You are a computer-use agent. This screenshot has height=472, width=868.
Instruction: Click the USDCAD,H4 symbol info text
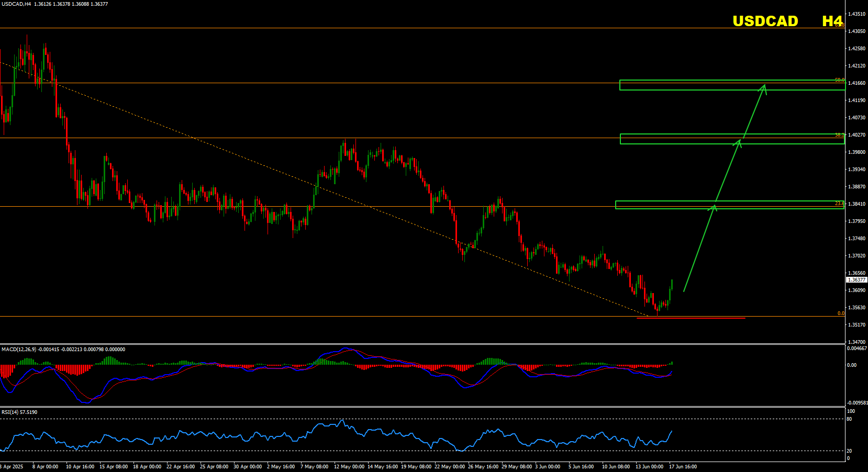pos(16,4)
